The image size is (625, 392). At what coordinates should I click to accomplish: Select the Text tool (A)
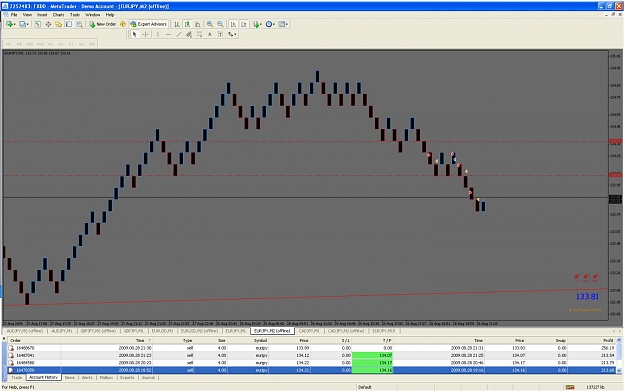point(210,34)
